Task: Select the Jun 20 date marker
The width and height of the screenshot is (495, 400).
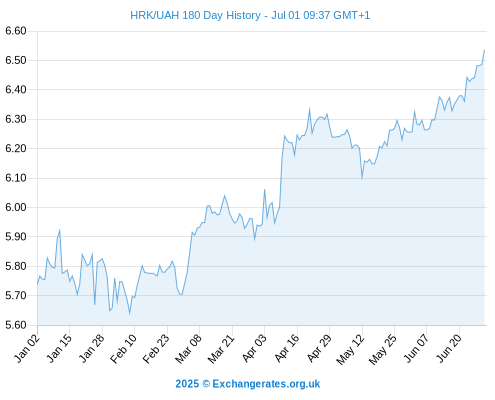Action: [449, 348]
